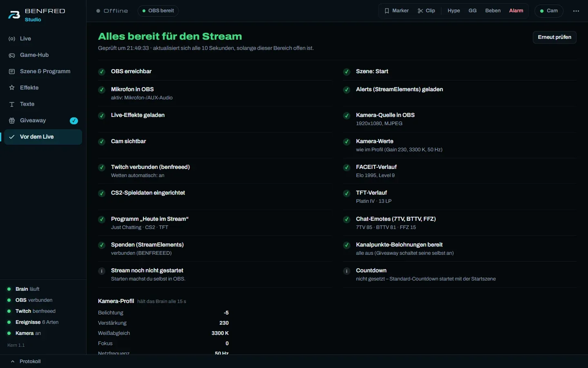Click the Ereignisse 6 Arten status entry
Image resolution: width=588 pixels, height=368 pixels.
click(x=33, y=322)
